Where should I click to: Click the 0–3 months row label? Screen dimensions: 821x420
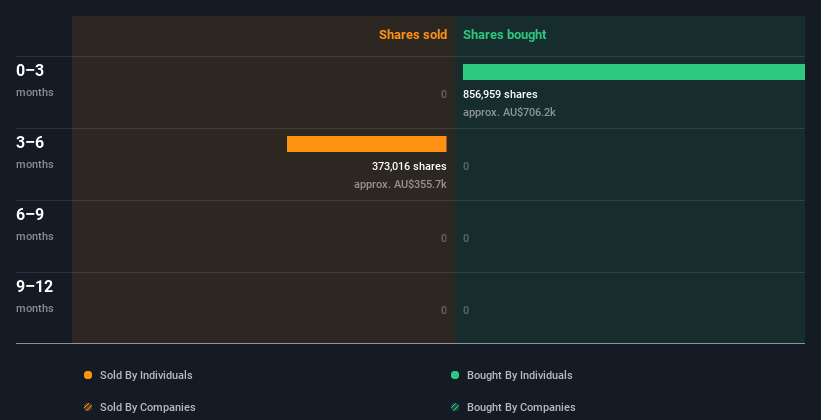35,80
